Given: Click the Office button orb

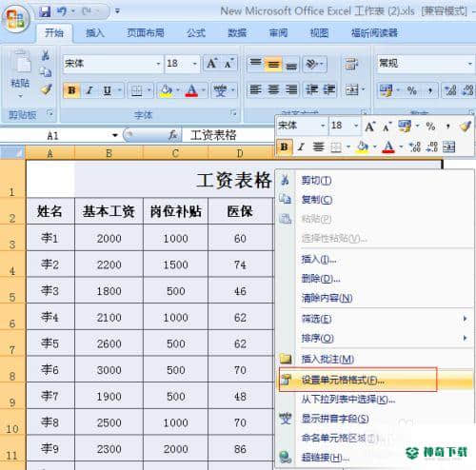Looking at the screenshot, I should click(x=16, y=19).
